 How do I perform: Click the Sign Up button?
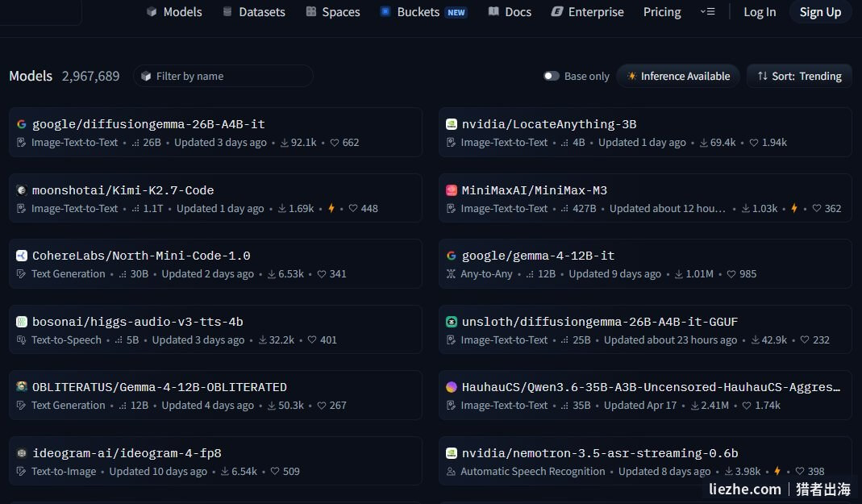(x=820, y=12)
